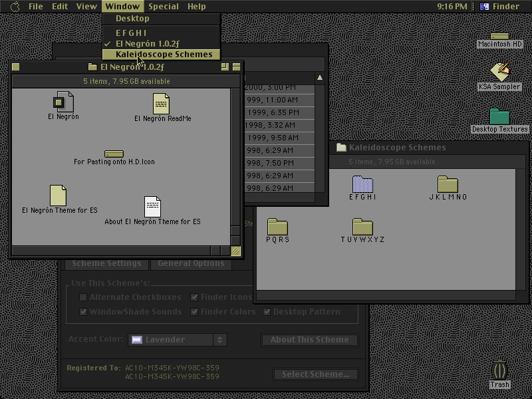Toggle Finder Colors checkbox

pyautogui.click(x=194, y=312)
